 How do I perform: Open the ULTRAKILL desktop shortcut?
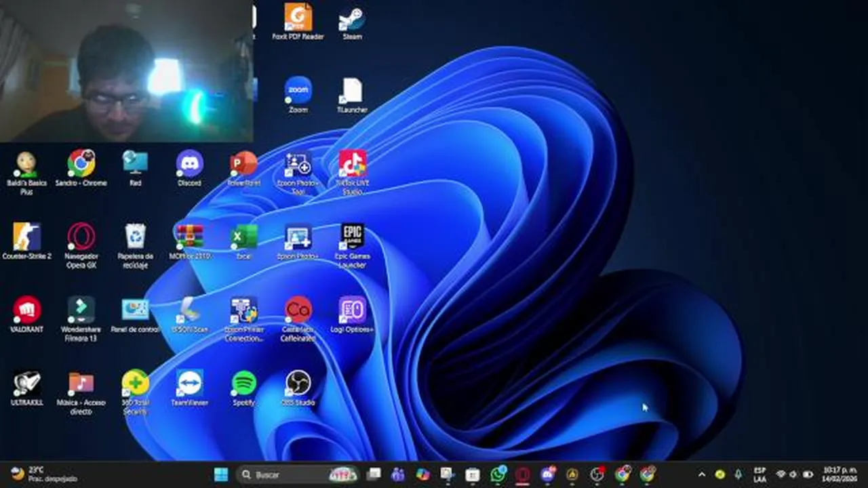[x=26, y=388]
